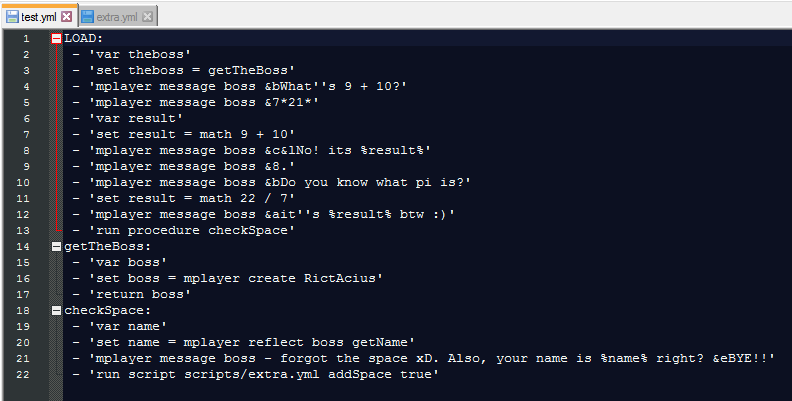Click the 'run procedure checkSpace' line
This screenshot has width=792, height=401.
184,230
